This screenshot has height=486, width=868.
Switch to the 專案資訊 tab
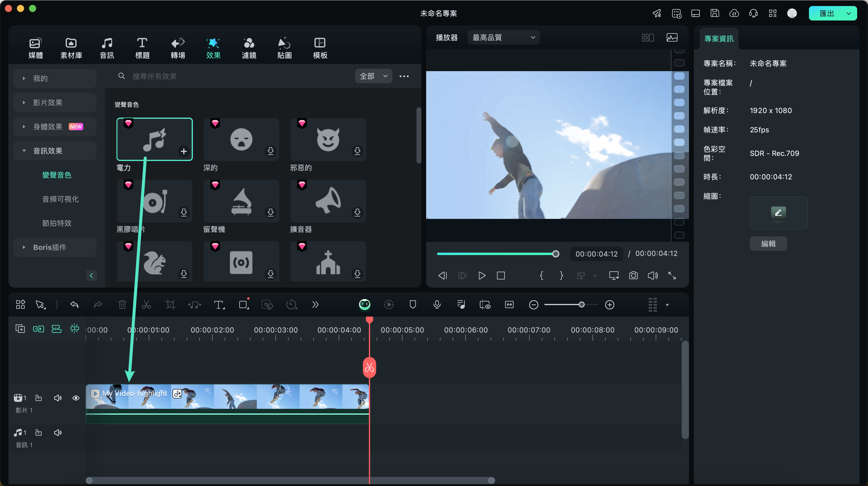pos(719,39)
